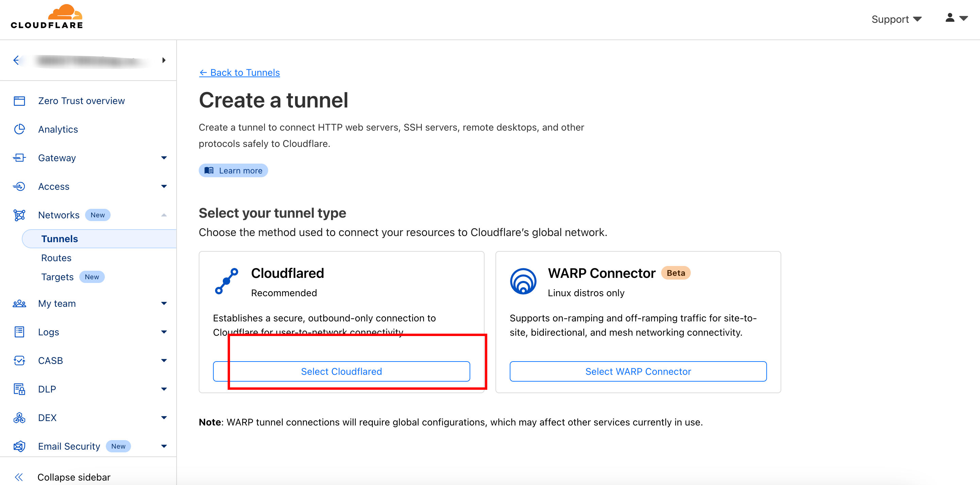980x485 pixels.
Task: Expand the Access menu section
Action: 164,186
